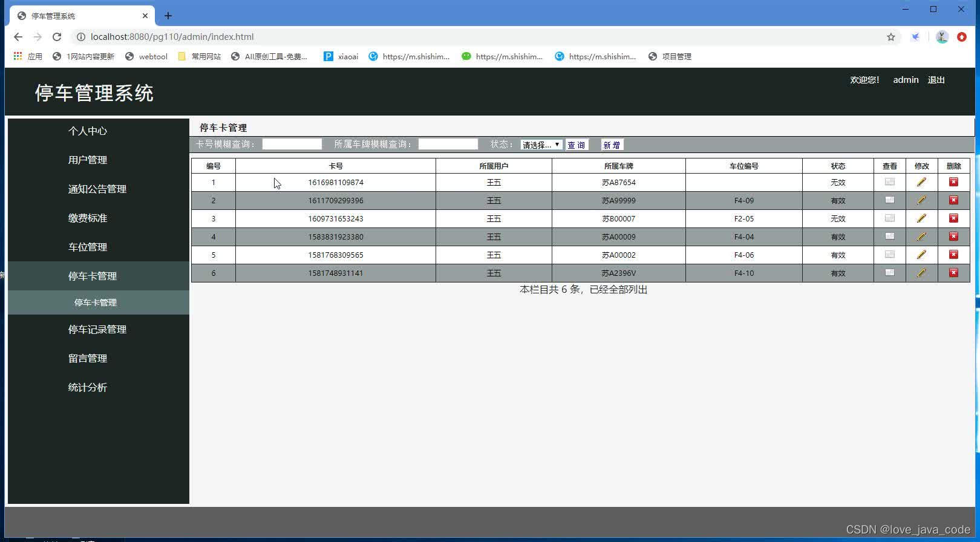980x542 pixels.
Task: Delete card 1581768309565 red icon
Action: [x=953, y=255]
